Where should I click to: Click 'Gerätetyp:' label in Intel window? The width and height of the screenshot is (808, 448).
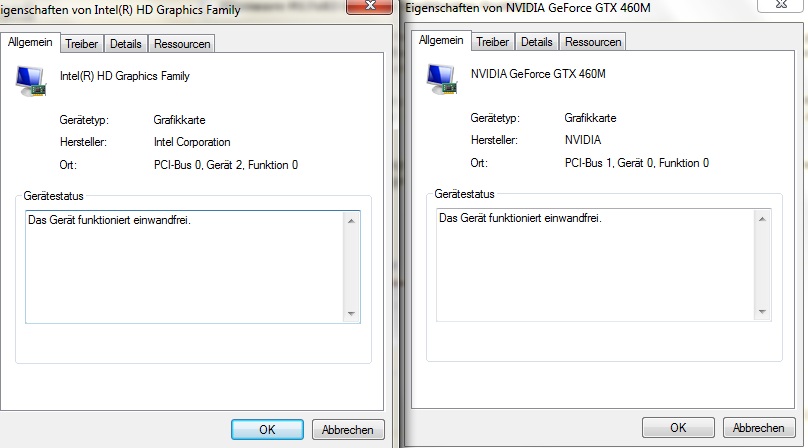84,120
